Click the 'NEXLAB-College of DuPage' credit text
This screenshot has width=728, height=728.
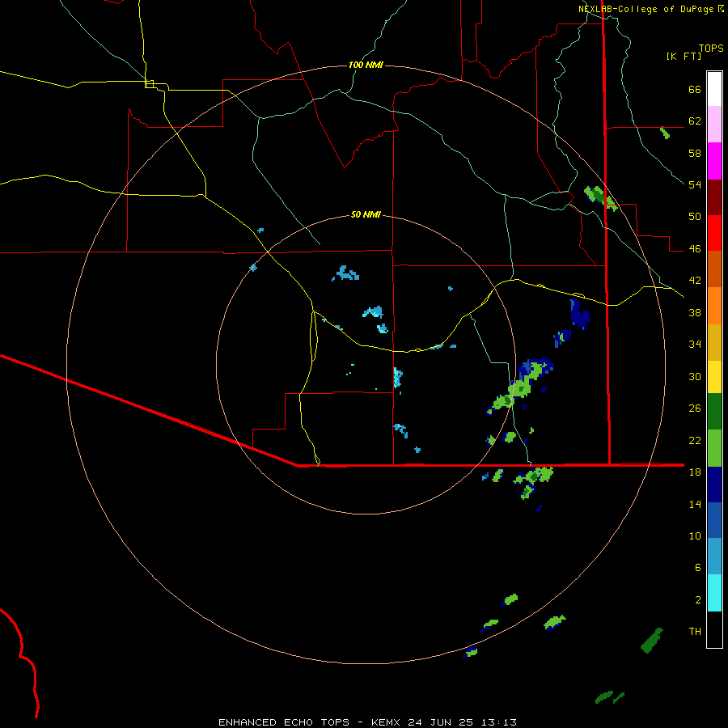(646, 9)
